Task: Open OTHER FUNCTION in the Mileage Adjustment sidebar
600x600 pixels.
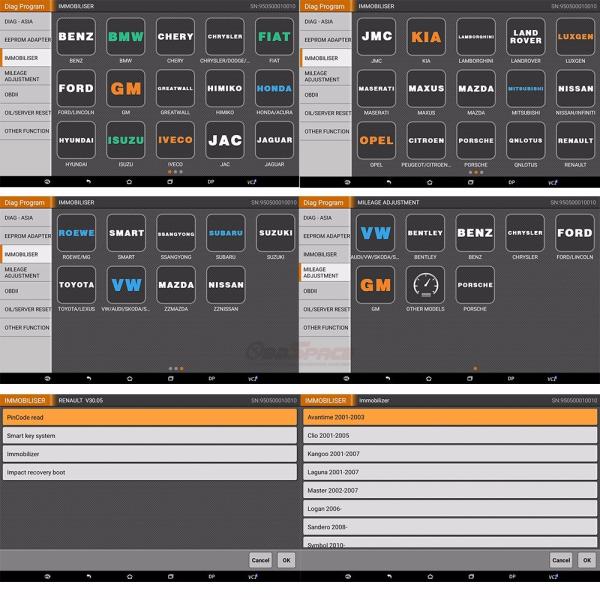Action: pyautogui.click(x=325, y=328)
